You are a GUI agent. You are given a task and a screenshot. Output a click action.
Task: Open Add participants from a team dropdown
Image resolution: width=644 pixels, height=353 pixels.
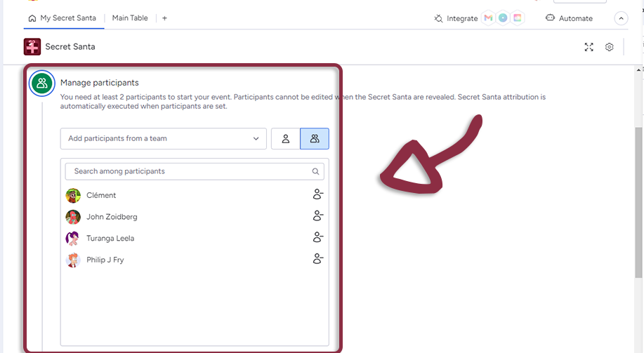point(164,139)
